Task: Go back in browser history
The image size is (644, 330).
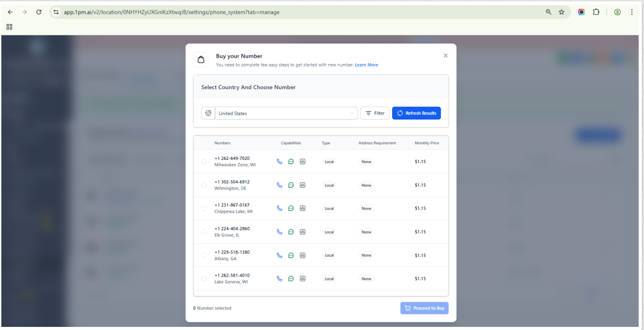Action: (10, 12)
